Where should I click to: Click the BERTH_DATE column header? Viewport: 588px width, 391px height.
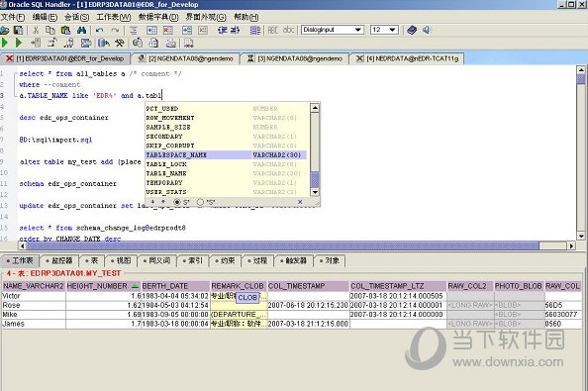click(x=175, y=286)
